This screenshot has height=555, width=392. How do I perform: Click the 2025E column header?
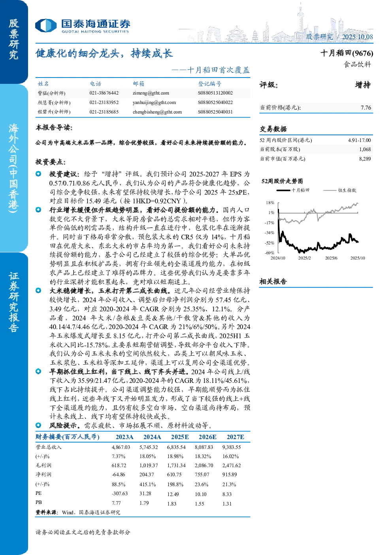(180, 437)
